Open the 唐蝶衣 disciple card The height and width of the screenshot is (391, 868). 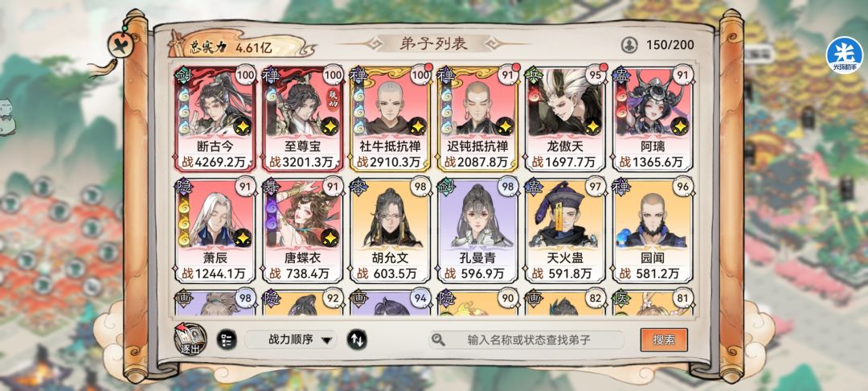pyautogui.click(x=302, y=230)
